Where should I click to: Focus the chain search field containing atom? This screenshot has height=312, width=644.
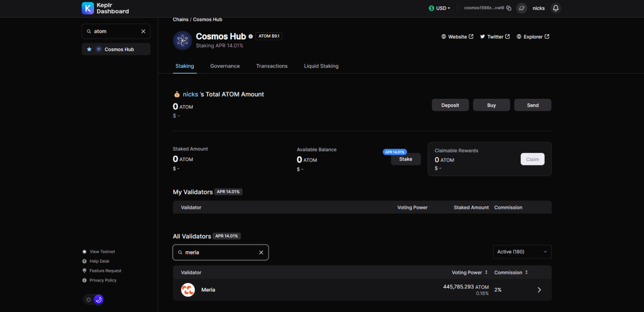click(116, 31)
